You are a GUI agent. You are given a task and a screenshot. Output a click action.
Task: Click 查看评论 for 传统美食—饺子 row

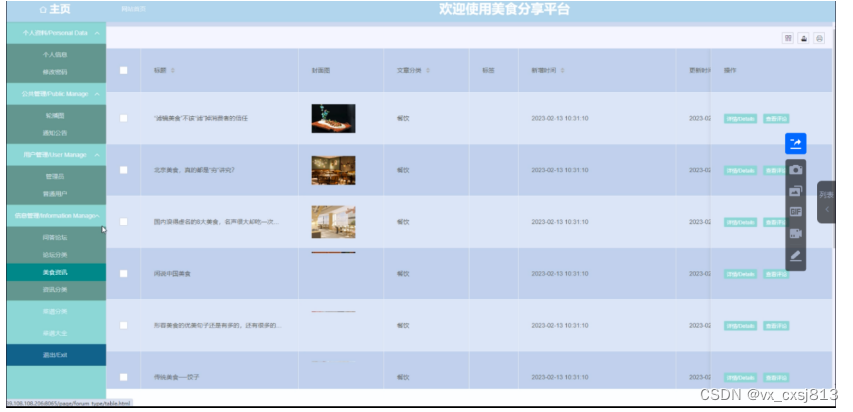(x=776, y=378)
